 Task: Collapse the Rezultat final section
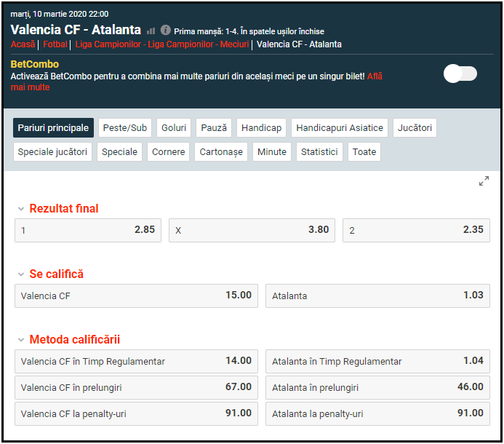click(x=21, y=209)
